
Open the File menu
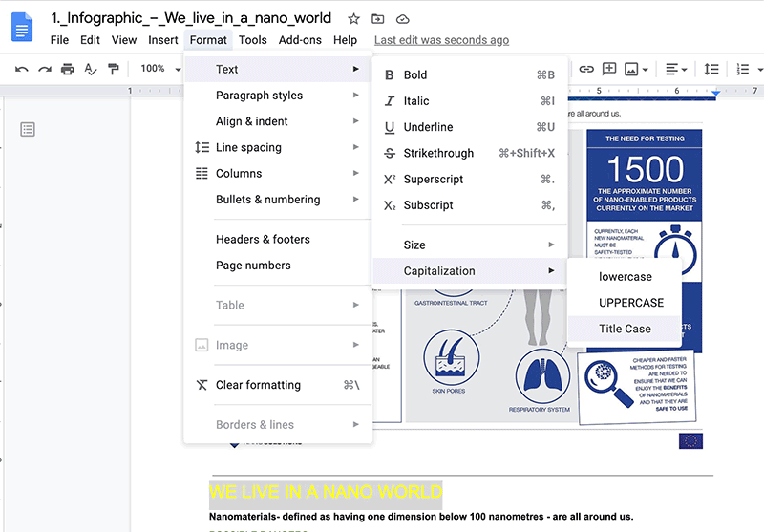59,40
